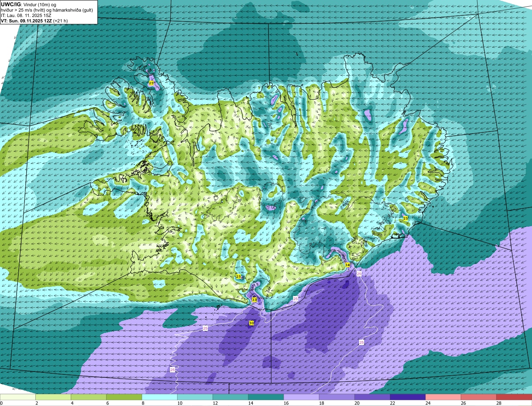Select the purple legend swatch between 18 and 20
532x406 pixels.
tap(337, 397)
